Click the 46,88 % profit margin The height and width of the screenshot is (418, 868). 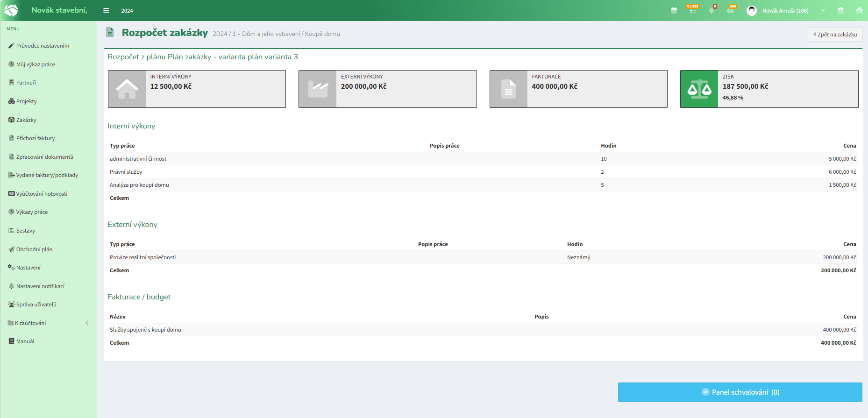pyautogui.click(x=733, y=98)
